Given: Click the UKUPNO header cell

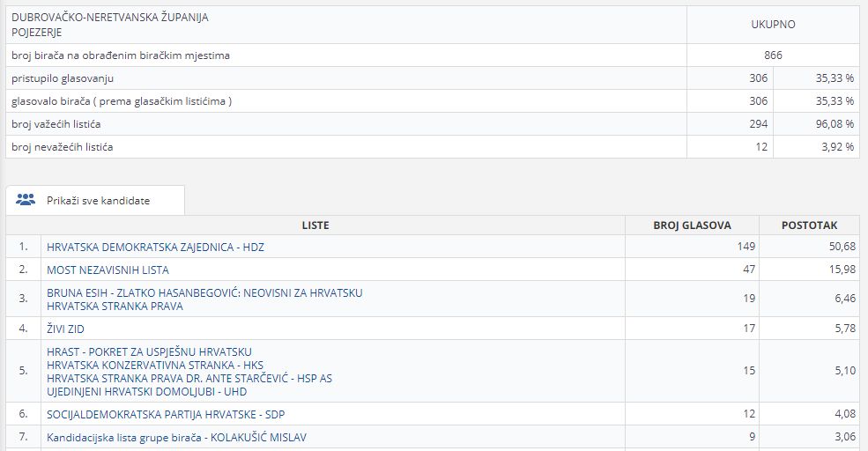Looking at the screenshot, I should 773,25.
